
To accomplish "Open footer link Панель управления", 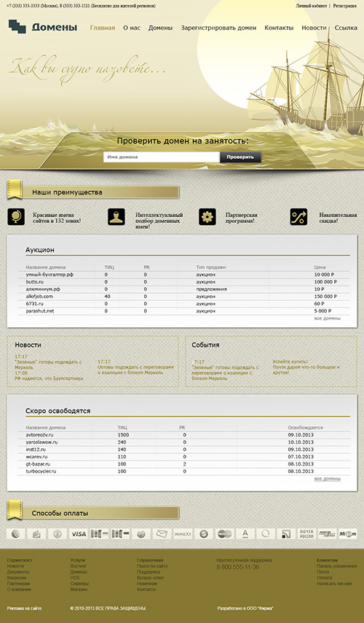I will pos(336,565).
